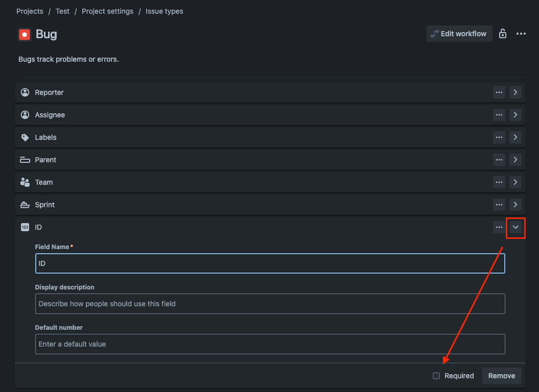Click the workflow icon inside Edit workflow button
Image resolution: width=539 pixels, height=392 pixels.
click(x=435, y=33)
